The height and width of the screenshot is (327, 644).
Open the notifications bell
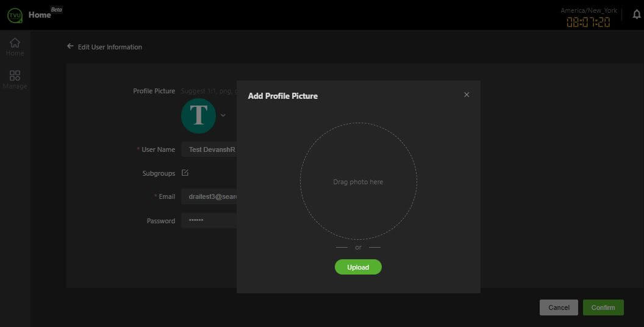636,15
